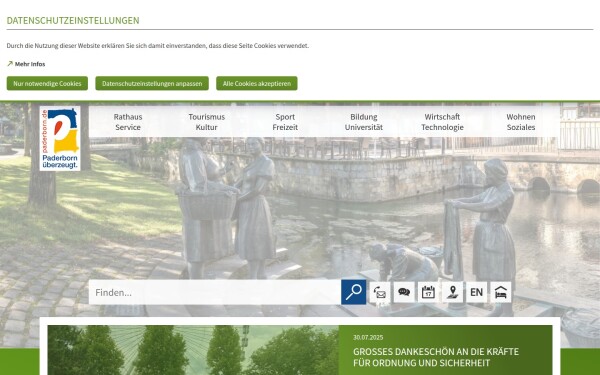Click the Datenschutzeinstellungen heading
This screenshot has width=600, height=375.
(73, 20)
